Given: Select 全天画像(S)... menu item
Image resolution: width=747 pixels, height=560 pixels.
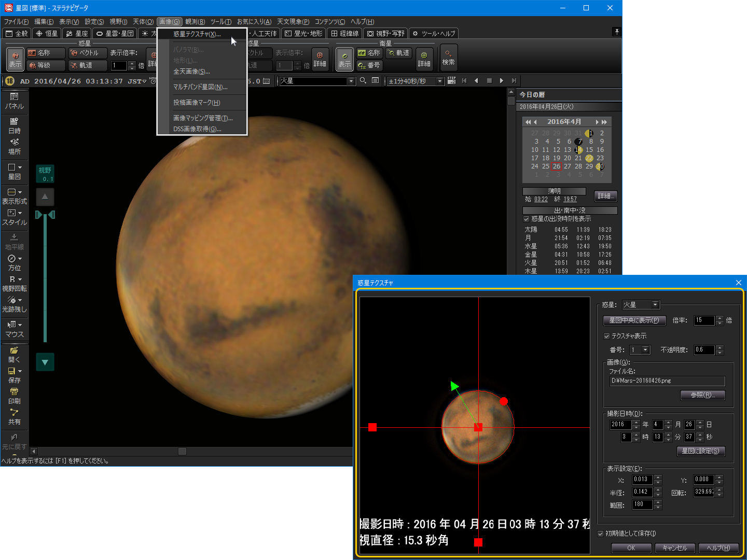Looking at the screenshot, I should (x=202, y=72).
